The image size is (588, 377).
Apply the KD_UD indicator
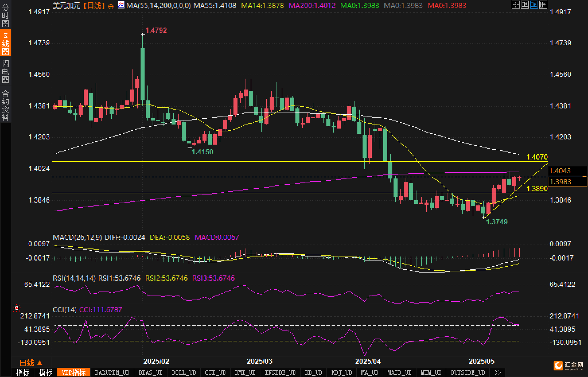(314, 372)
